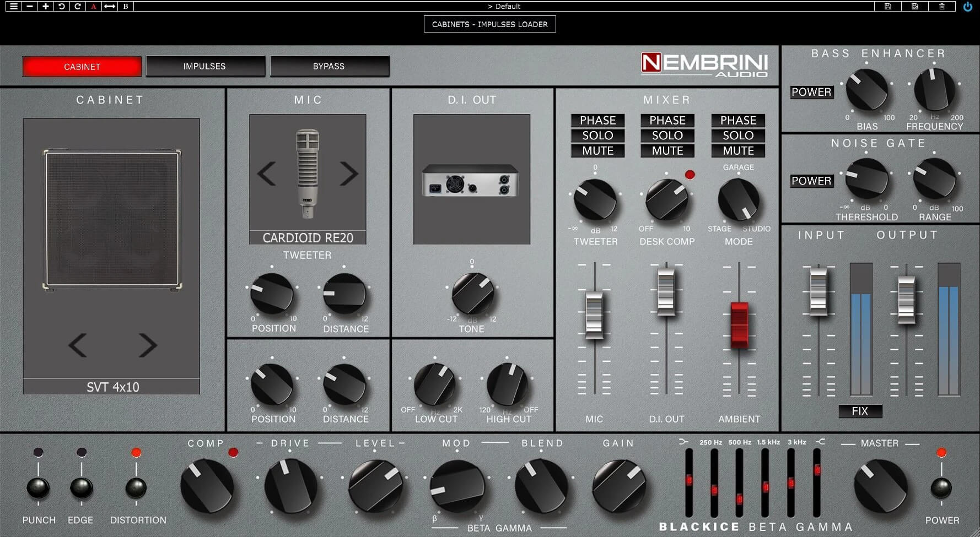The width and height of the screenshot is (980, 537).
Task: Flip the DISTORTION toggle switch
Action: pyautogui.click(x=136, y=487)
